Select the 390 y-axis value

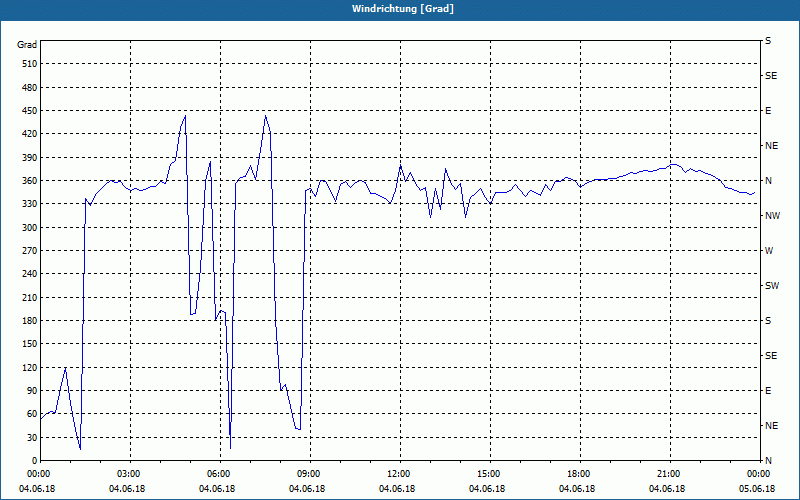pyautogui.click(x=30, y=158)
